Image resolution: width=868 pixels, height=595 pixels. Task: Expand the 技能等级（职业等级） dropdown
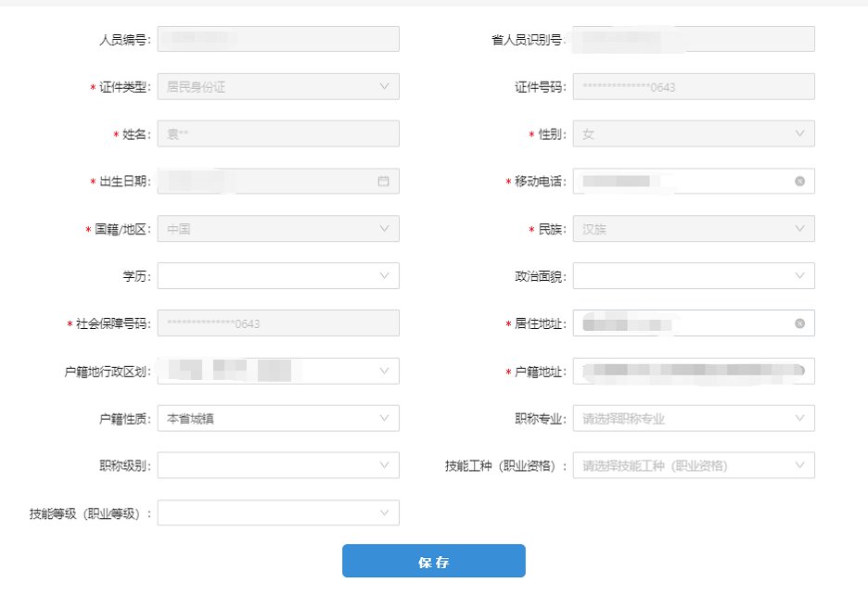[x=278, y=513]
